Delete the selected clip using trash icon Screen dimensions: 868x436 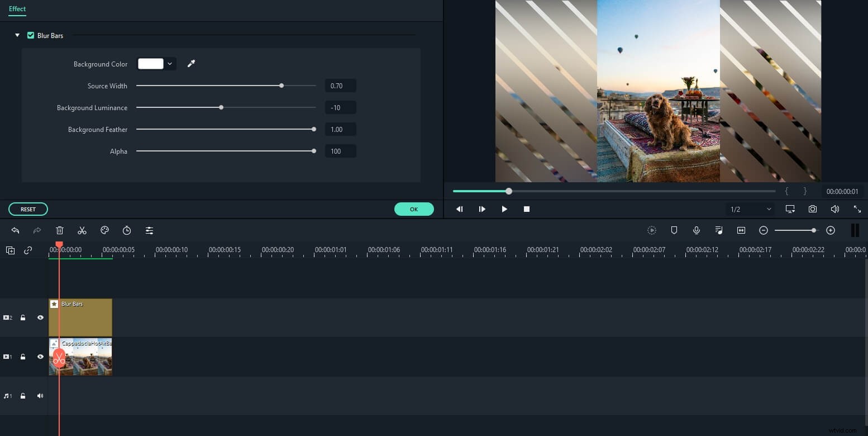[x=60, y=230]
